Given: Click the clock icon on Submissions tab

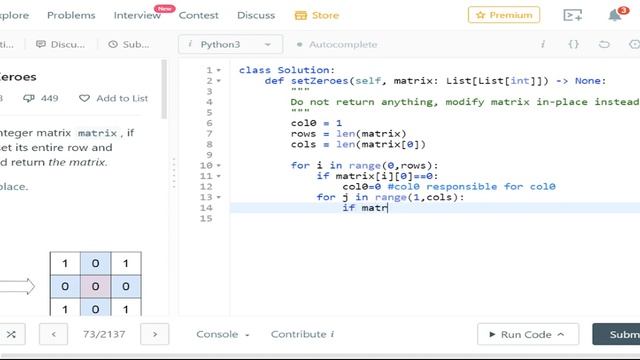Looking at the screenshot, I should [113, 44].
